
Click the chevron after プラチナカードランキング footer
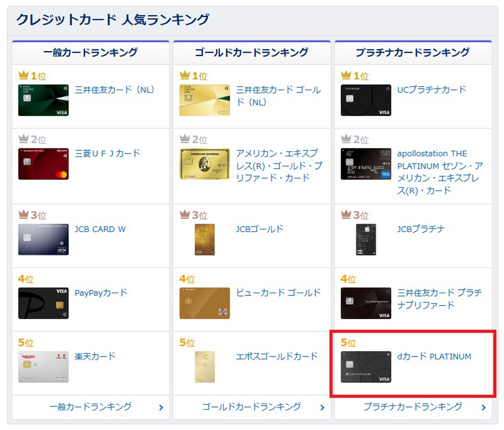(x=484, y=408)
